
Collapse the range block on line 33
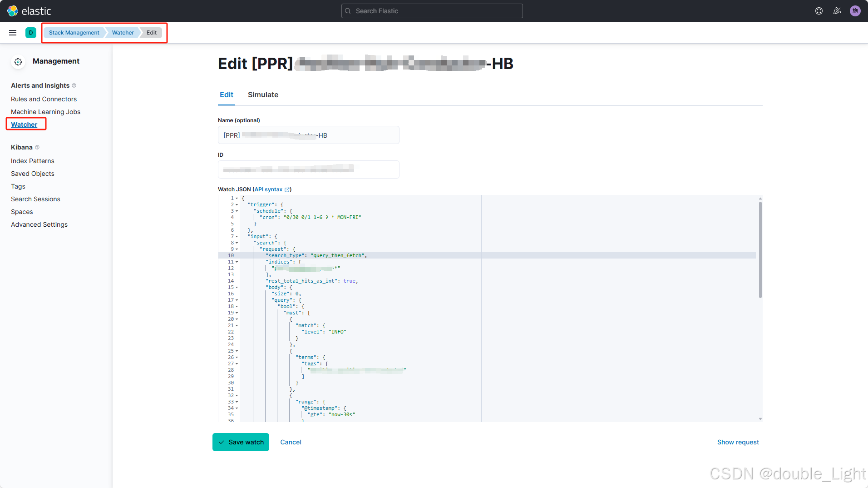(237, 402)
